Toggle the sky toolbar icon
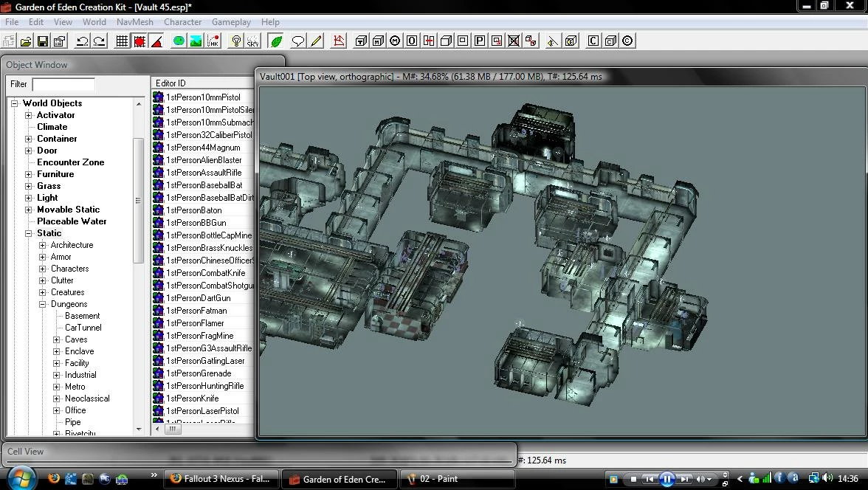 click(x=253, y=41)
